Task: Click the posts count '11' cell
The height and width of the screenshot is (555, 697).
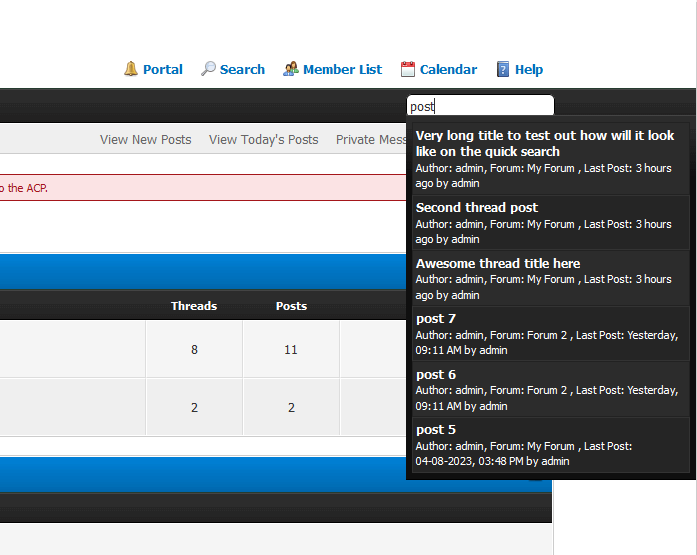Action: pos(291,349)
